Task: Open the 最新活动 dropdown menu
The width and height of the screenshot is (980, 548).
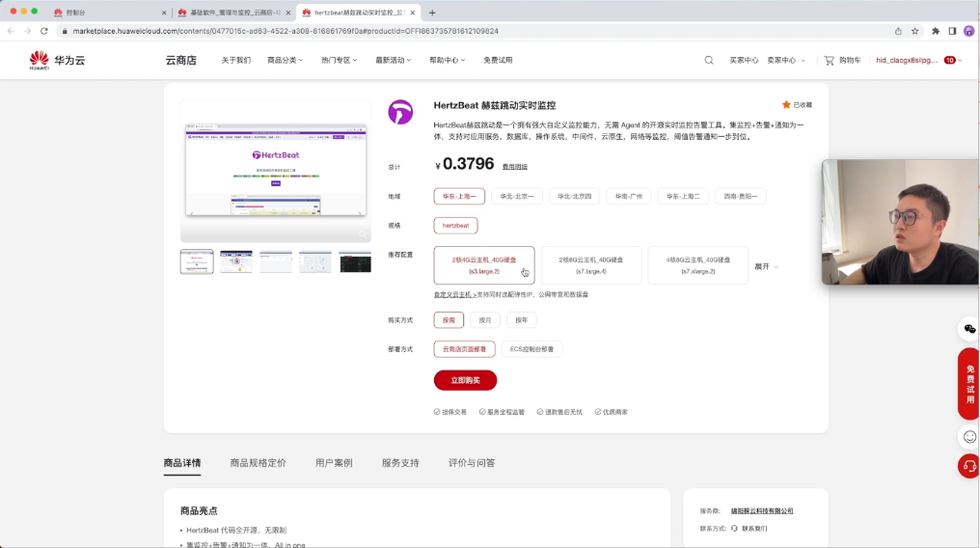Action: point(394,60)
